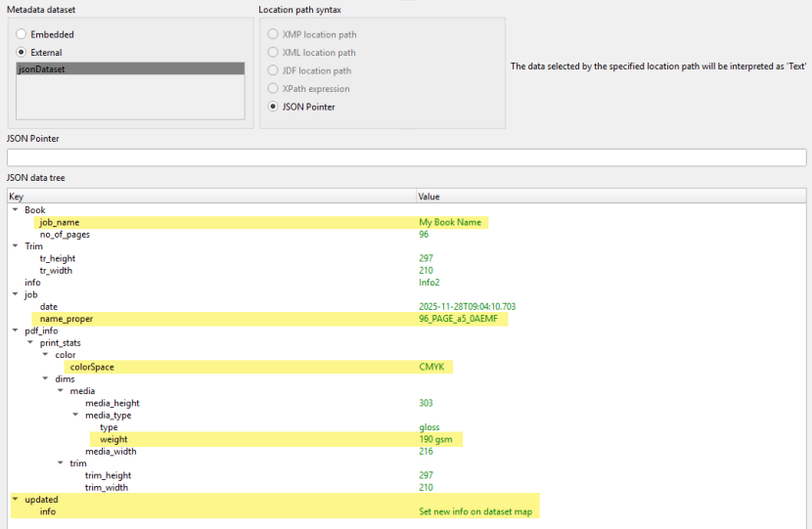
Task: Select the Embedded radio button
Action: 22,34
